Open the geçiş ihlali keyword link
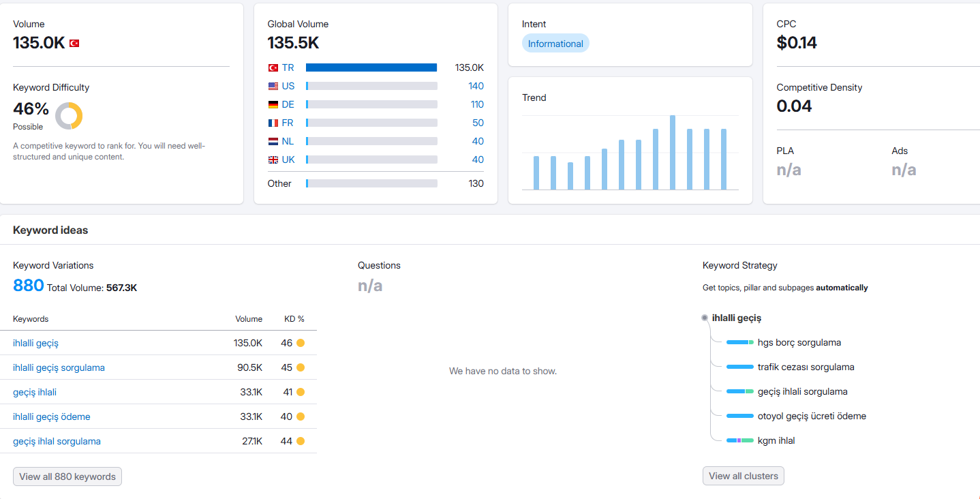The height and width of the screenshot is (499, 980). [35, 392]
